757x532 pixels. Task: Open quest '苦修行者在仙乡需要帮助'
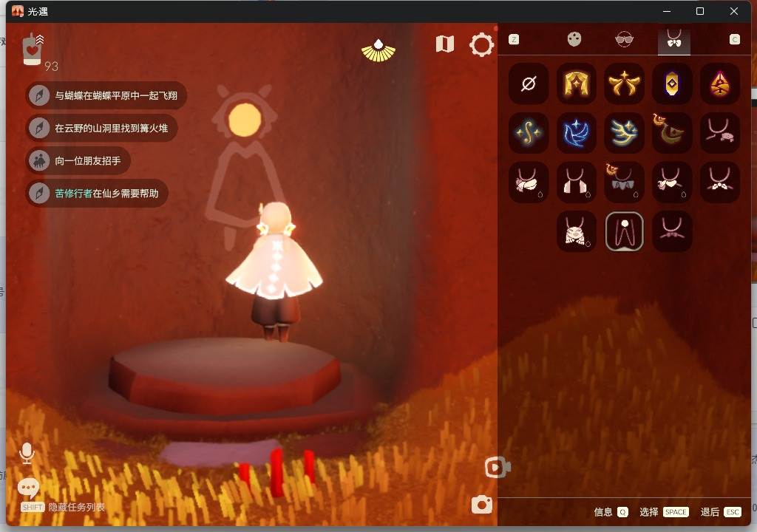click(97, 193)
